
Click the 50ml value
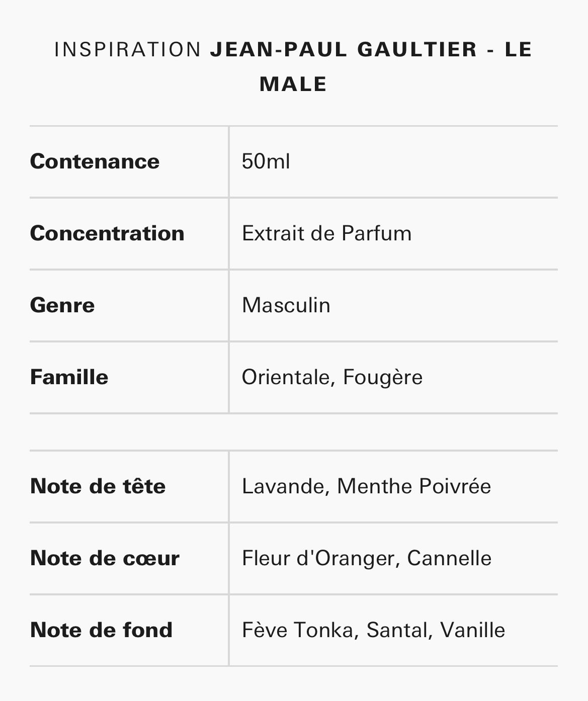pos(266,161)
